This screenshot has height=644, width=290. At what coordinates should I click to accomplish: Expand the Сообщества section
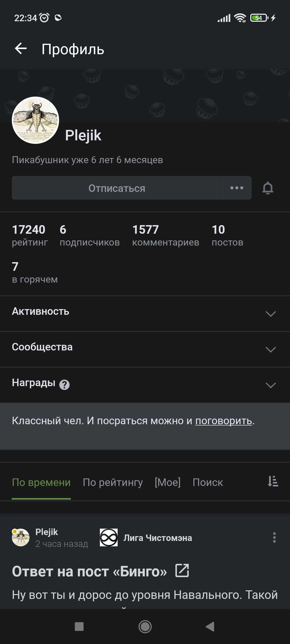(x=270, y=349)
